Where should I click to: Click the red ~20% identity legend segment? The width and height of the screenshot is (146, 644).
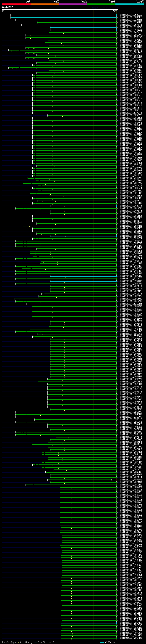pos(16,4)
